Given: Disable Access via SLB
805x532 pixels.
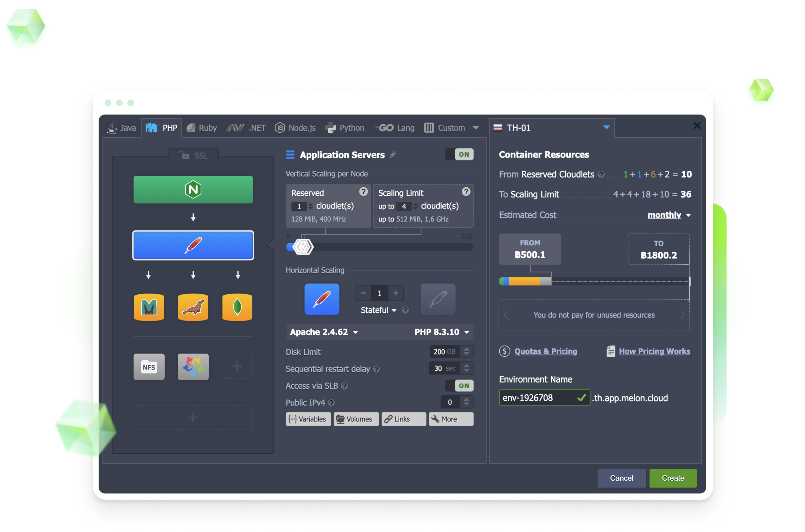Looking at the screenshot, I should coord(459,385).
